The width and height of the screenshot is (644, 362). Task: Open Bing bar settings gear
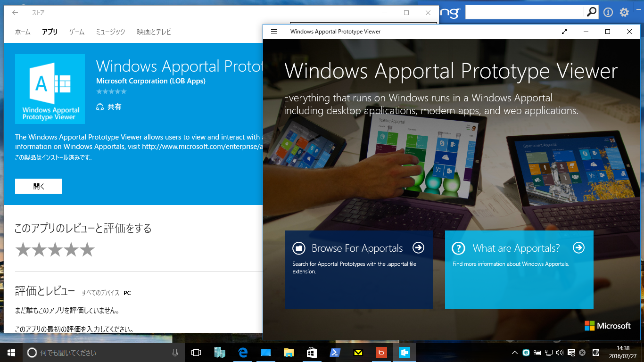(x=624, y=12)
